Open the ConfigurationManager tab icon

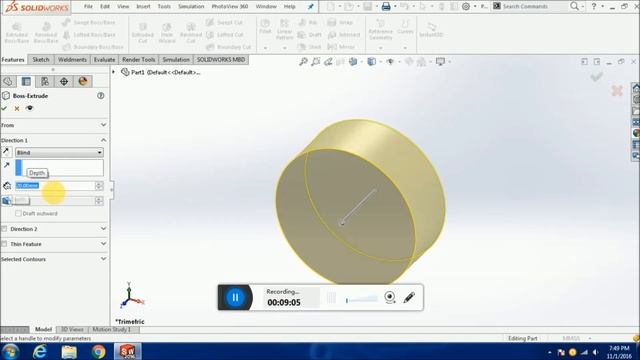click(45, 81)
